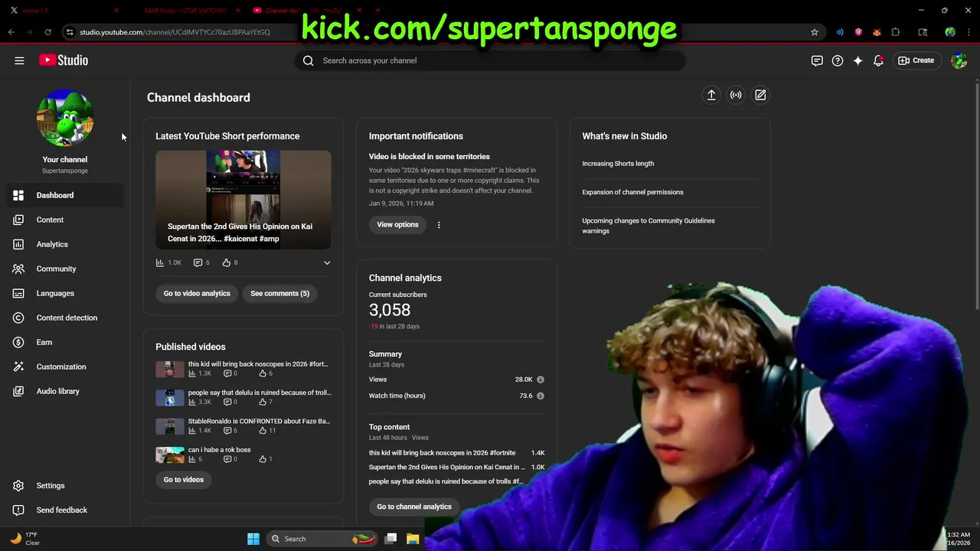Click the Windows taskbar Search box
The height and width of the screenshot is (551, 980).
tap(323, 539)
